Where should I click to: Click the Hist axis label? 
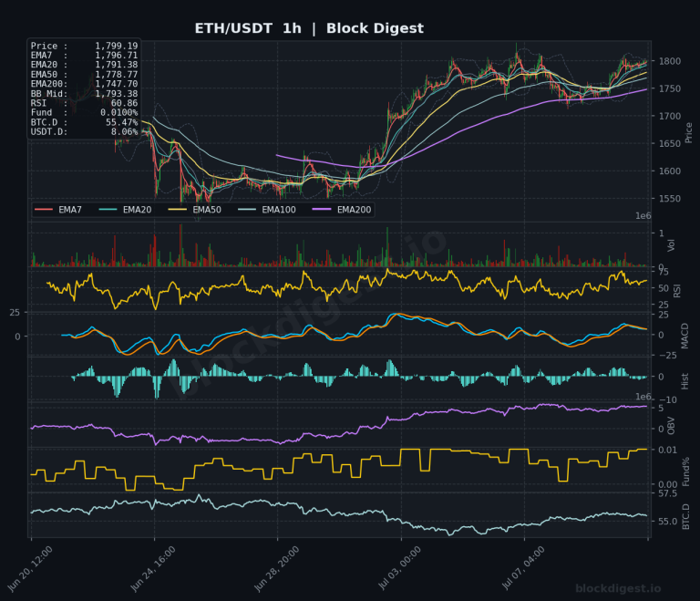tap(685, 381)
